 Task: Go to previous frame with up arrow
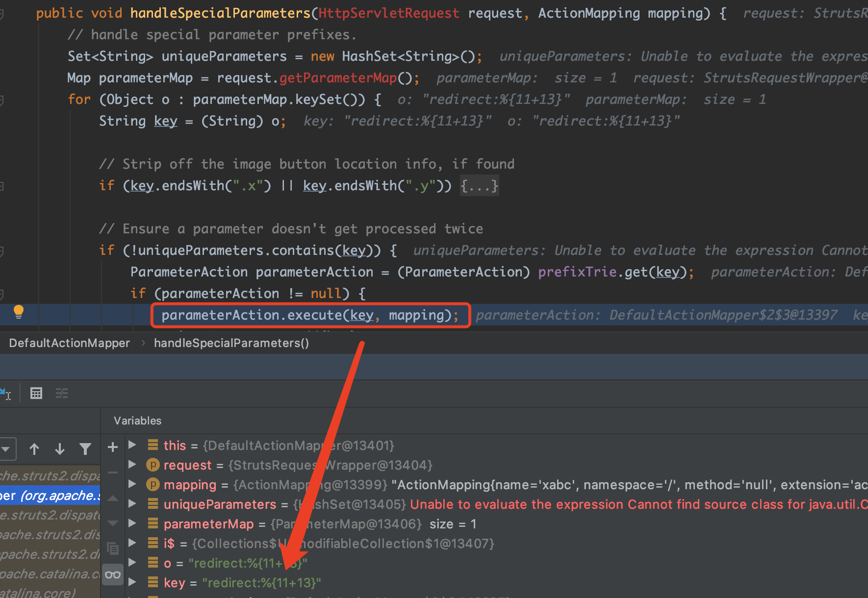34,449
